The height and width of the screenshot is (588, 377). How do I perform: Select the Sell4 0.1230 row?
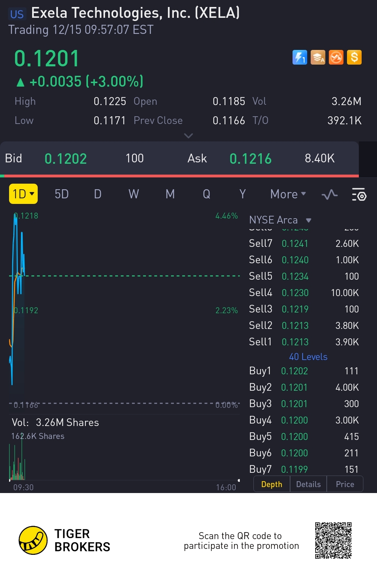tap(304, 293)
